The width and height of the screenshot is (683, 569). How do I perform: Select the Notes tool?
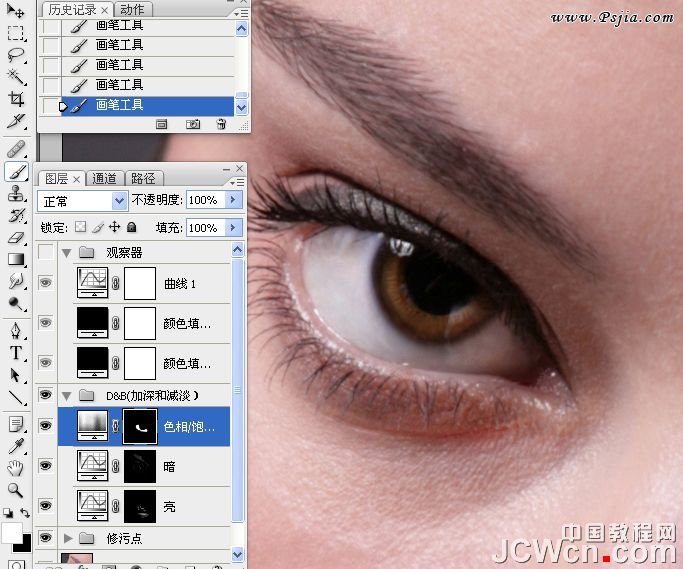click(x=16, y=423)
